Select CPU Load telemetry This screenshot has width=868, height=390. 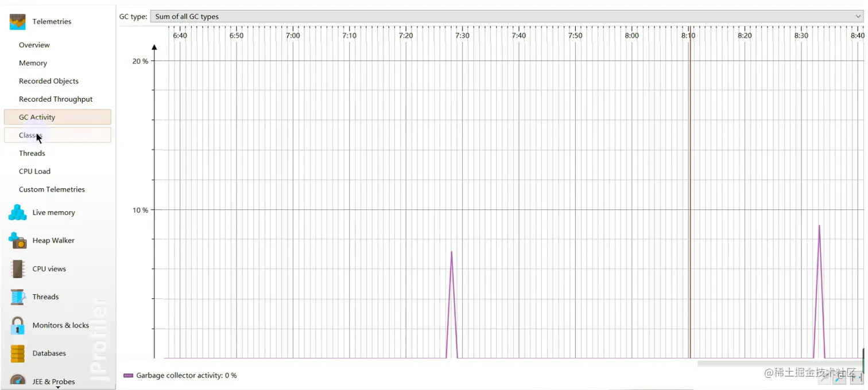point(34,171)
